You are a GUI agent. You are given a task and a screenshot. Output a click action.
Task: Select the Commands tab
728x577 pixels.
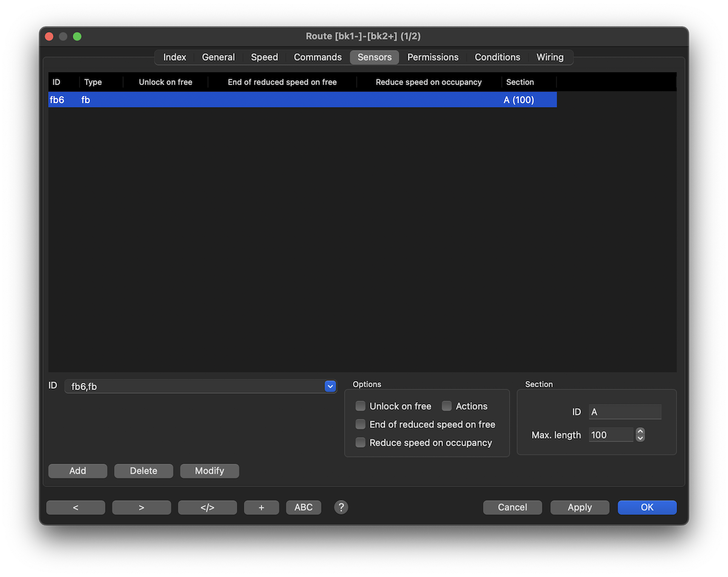[318, 57]
